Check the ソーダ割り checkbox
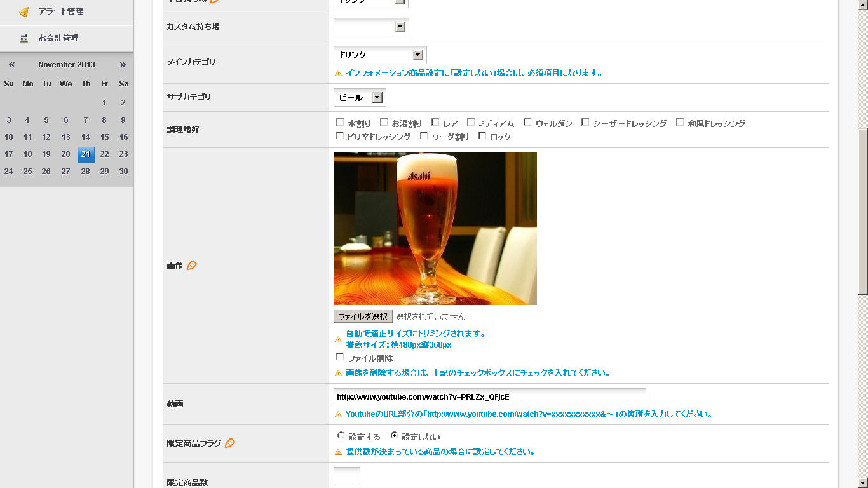Image resolution: width=868 pixels, height=488 pixels. point(424,135)
